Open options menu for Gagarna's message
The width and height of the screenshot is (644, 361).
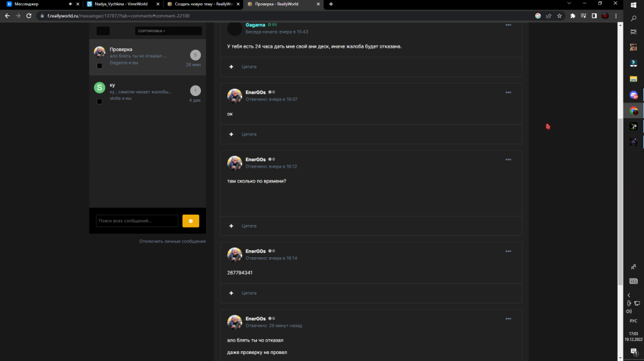pos(508,25)
